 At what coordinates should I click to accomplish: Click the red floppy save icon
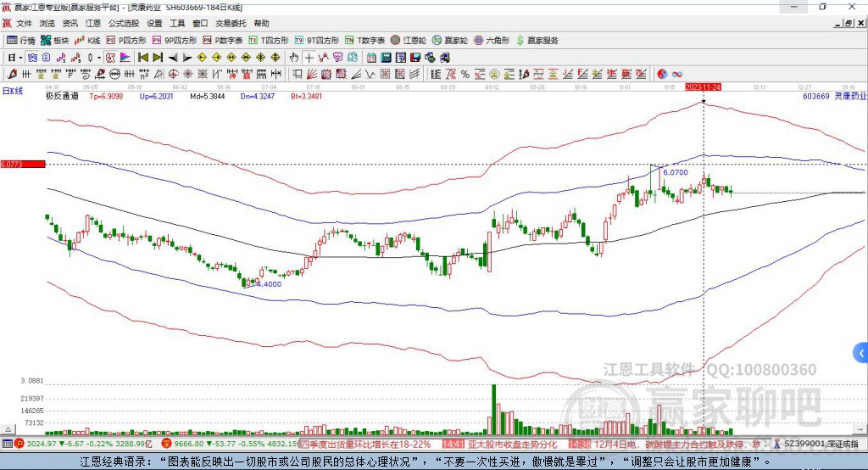tap(415, 58)
